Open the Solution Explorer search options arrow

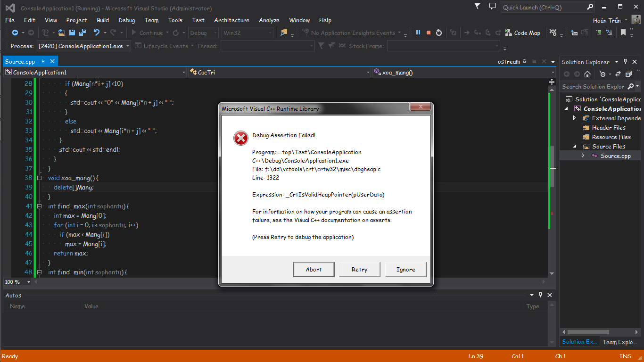tap(637, 86)
